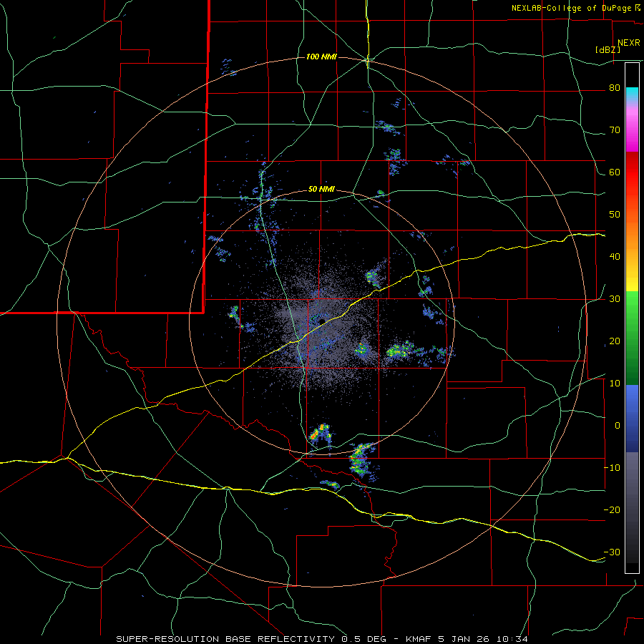Click the 60 dBZ scale value
The width and height of the screenshot is (644, 644).
(x=614, y=172)
